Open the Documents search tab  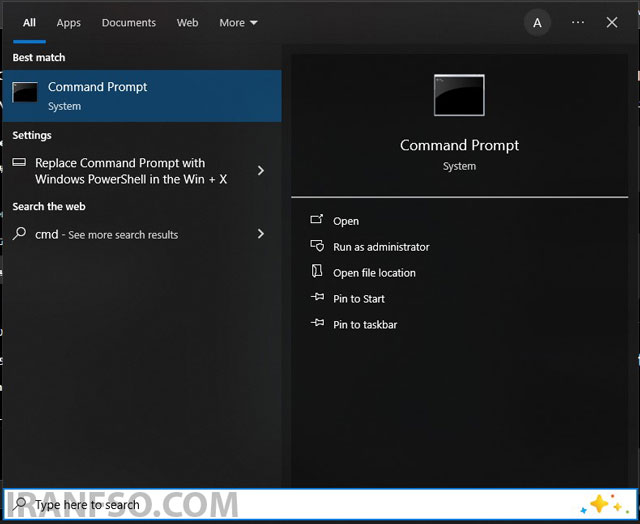point(129,22)
